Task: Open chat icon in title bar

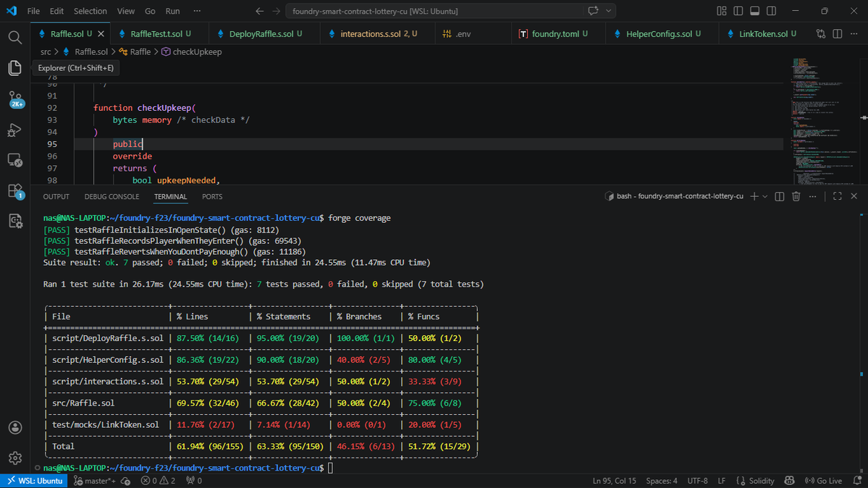Action: tap(593, 11)
